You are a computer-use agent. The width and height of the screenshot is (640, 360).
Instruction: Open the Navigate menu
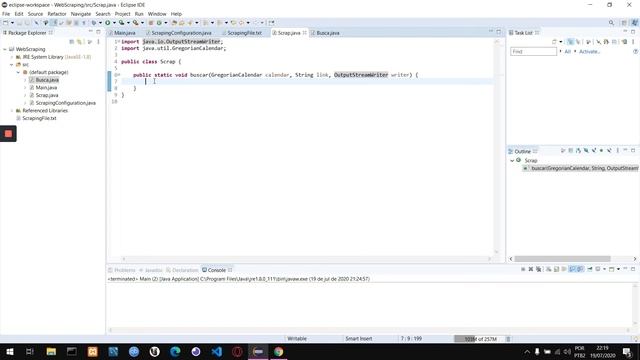pos(81,14)
